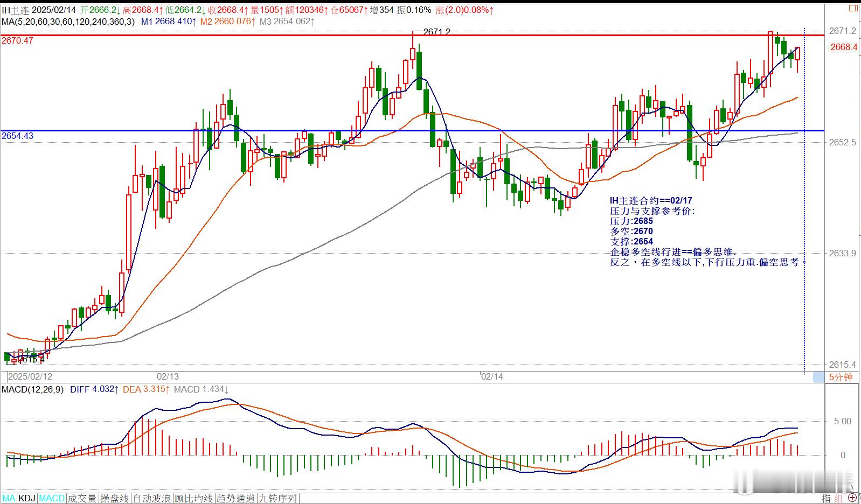
Task: Click the 组 button at bottom right
Action: [838, 499]
